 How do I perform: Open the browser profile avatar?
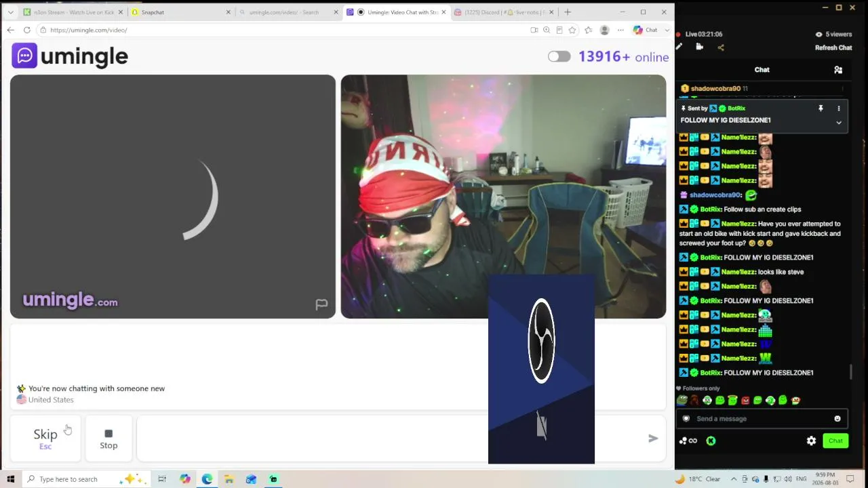[x=604, y=30]
